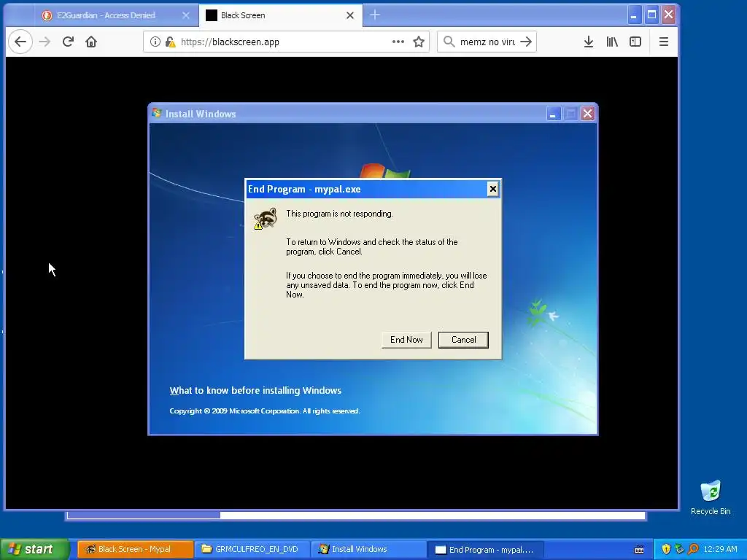747x560 pixels.
Task: Click Cancel in End Program dialog
Action: 463,340
